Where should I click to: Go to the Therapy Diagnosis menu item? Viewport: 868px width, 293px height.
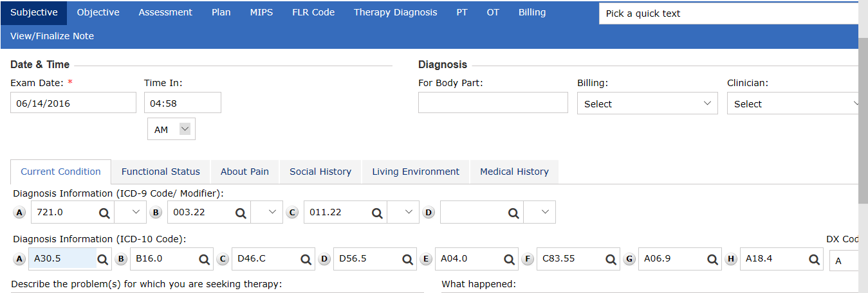[x=395, y=12]
